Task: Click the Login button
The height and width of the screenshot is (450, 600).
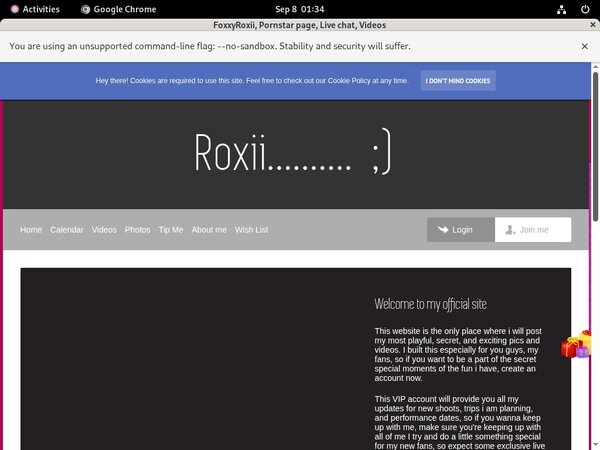Action: tap(460, 230)
